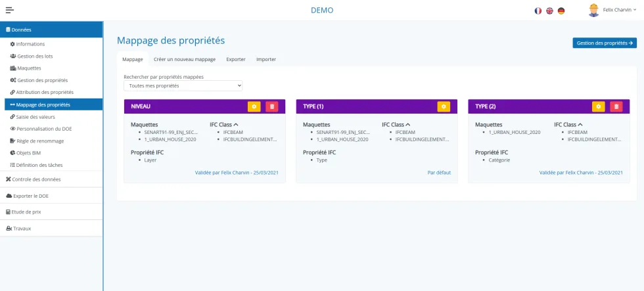Click the Attribution des propriétés link icon
The width and height of the screenshot is (644, 291).
coord(12,93)
